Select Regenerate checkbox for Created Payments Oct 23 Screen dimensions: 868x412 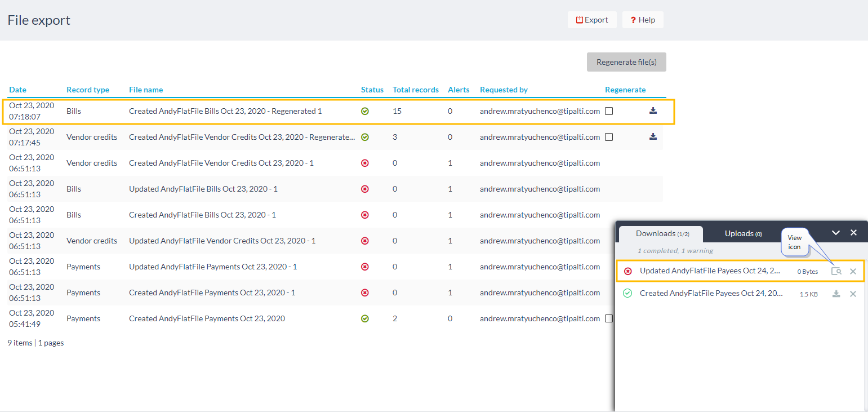609,318
